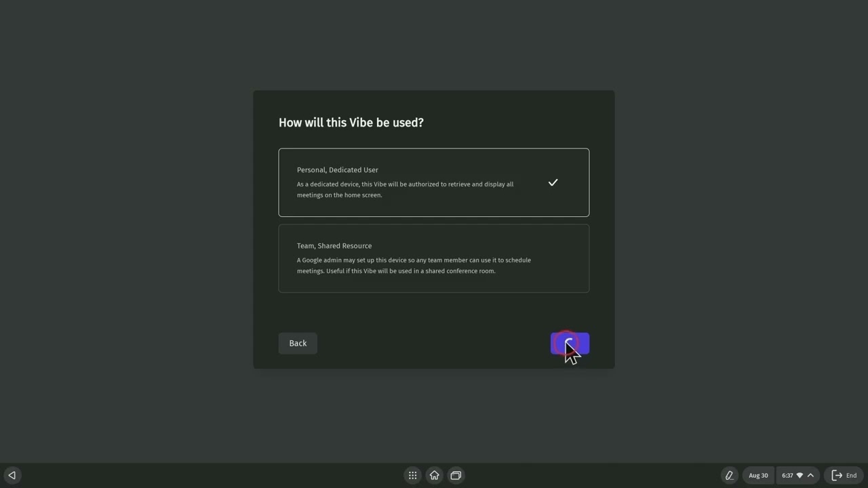Go to the home screen icon

click(x=434, y=475)
